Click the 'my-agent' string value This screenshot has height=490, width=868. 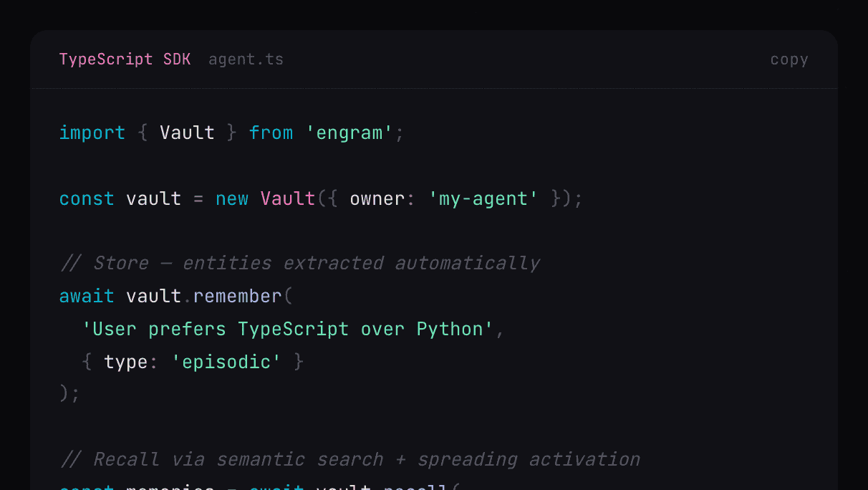click(483, 198)
